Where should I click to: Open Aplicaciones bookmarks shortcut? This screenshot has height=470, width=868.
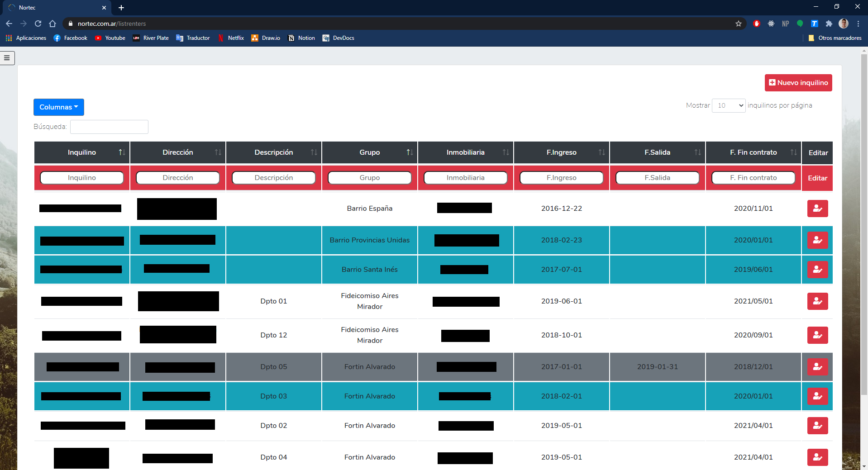coord(26,38)
